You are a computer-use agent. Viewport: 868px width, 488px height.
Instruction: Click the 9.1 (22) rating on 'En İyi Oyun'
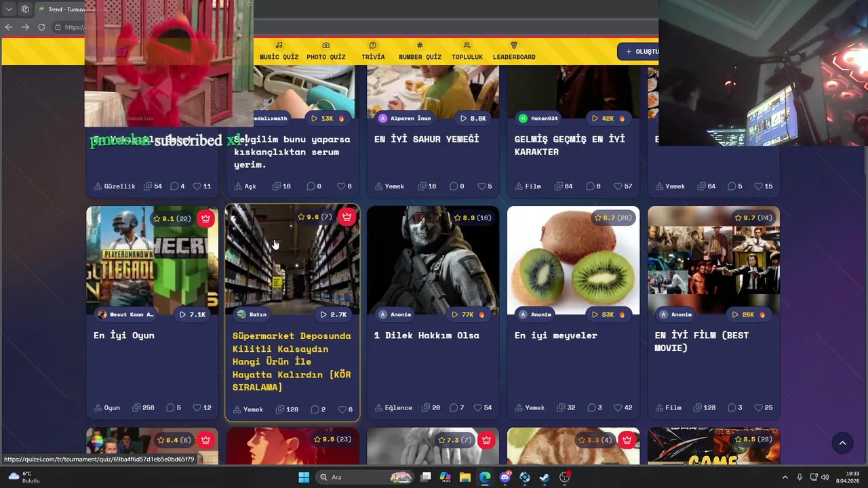[172, 218]
